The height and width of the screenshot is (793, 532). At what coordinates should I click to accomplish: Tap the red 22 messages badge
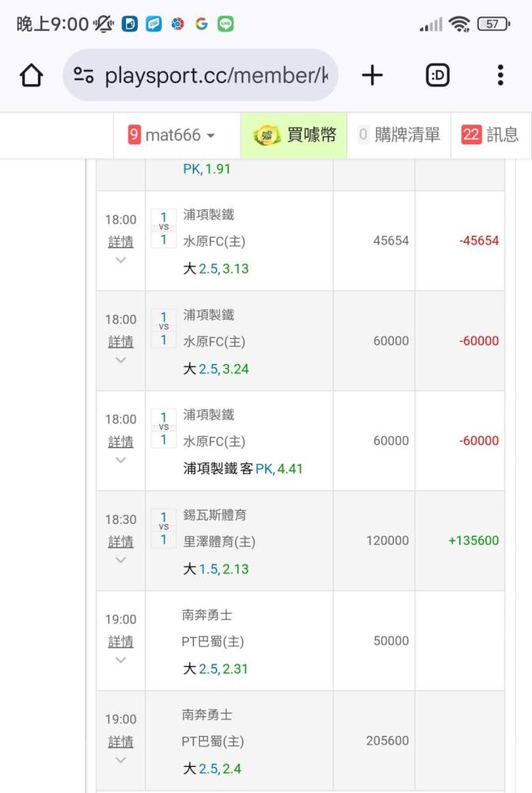(471, 135)
